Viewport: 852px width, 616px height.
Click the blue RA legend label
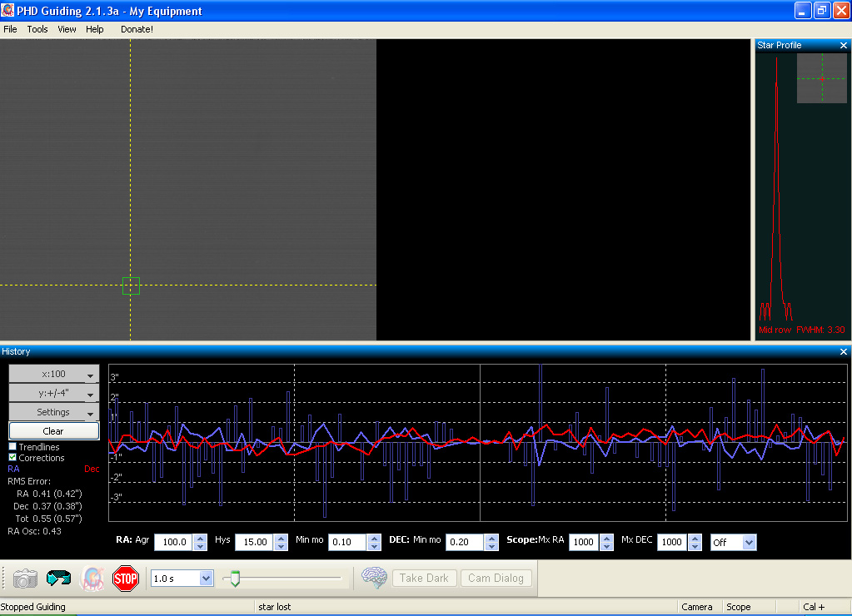(x=13, y=469)
